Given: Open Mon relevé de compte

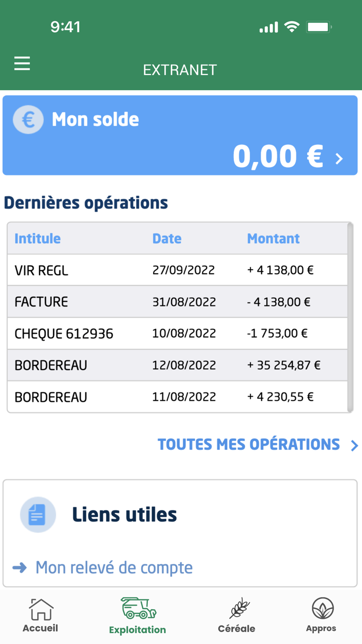Looking at the screenshot, I should pyautogui.click(x=113, y=567).
